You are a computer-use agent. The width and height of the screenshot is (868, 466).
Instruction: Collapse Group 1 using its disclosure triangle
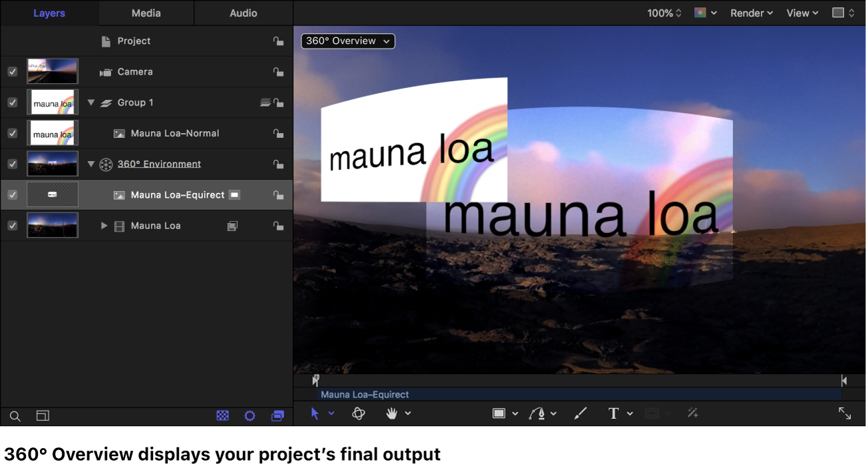91,102
